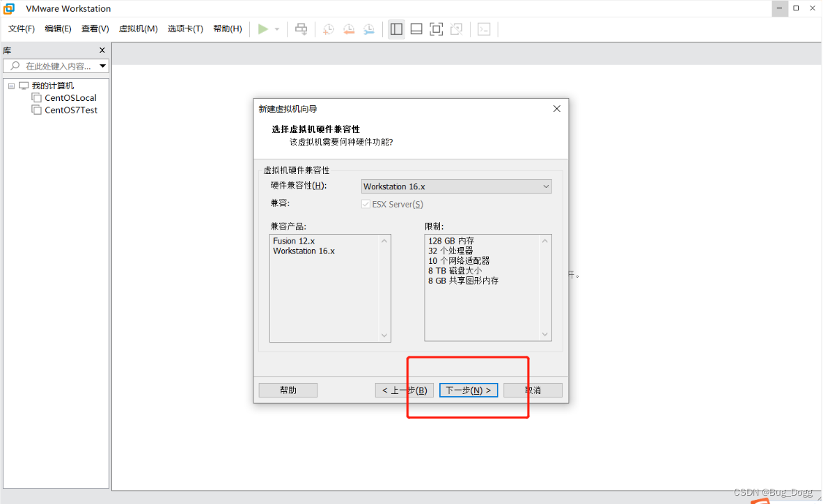This screenshot has height=504, width=823.
Task: Open the 虚拟机(M) menu
Action: pos(138,29)
